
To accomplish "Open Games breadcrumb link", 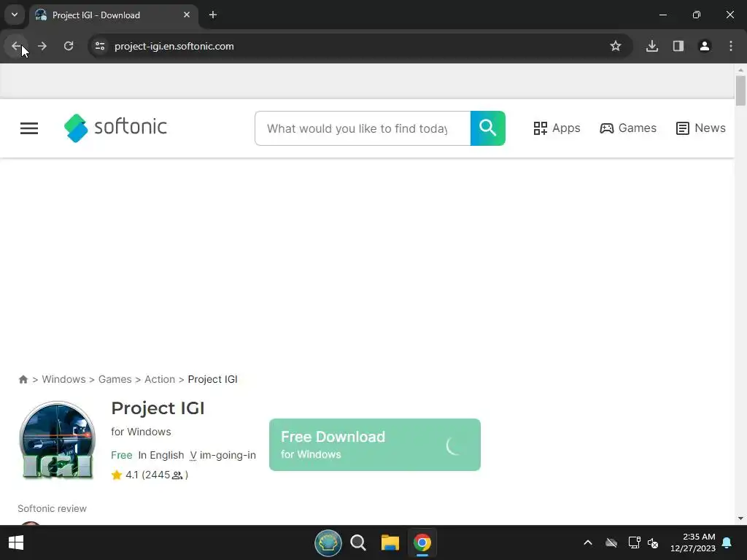I will pos(115,379).
